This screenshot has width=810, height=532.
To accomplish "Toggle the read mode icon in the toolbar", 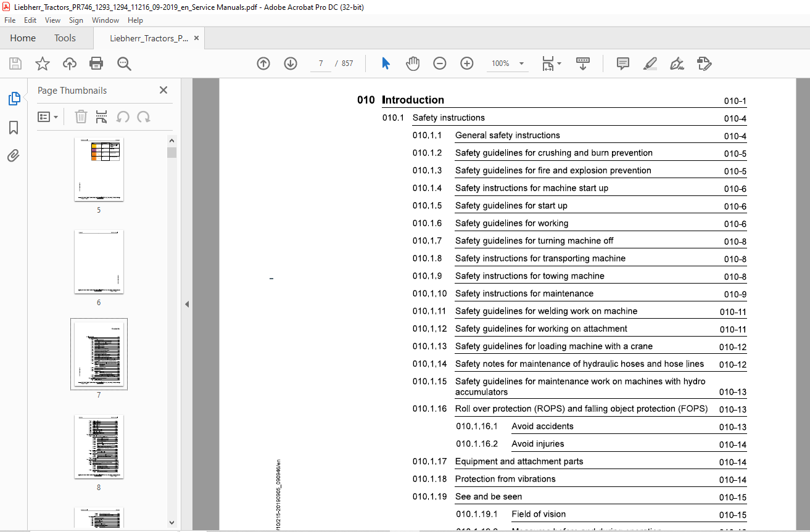I will [x=583, y=63].
